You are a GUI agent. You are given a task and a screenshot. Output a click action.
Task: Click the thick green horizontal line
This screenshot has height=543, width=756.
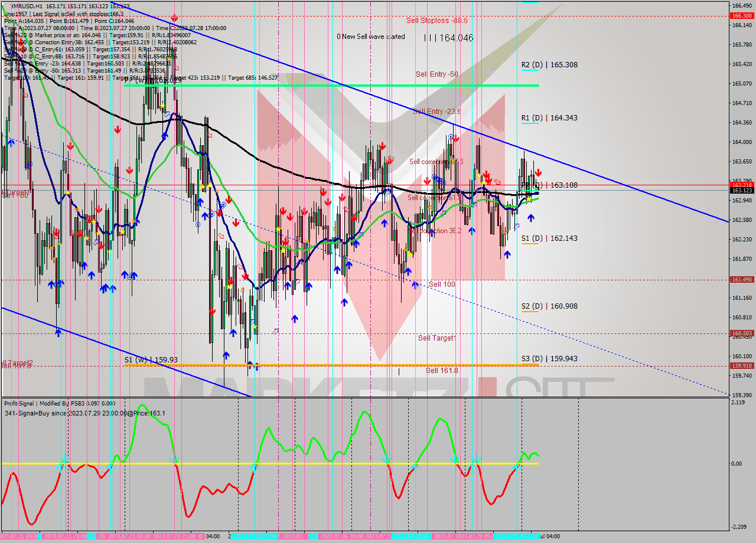pos(331,86)
